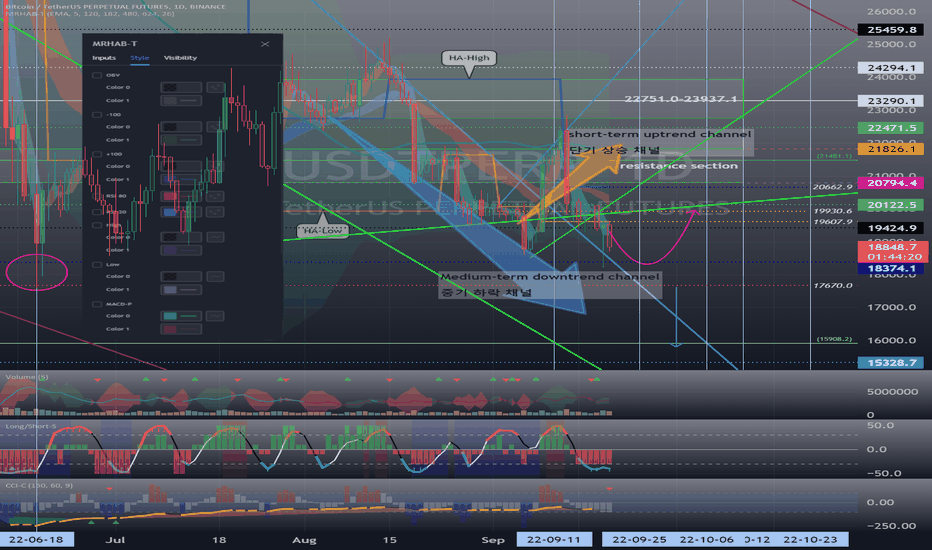932x550 pixels.
Task: Click the green 20122.5 price label
Action: (891, 205)
